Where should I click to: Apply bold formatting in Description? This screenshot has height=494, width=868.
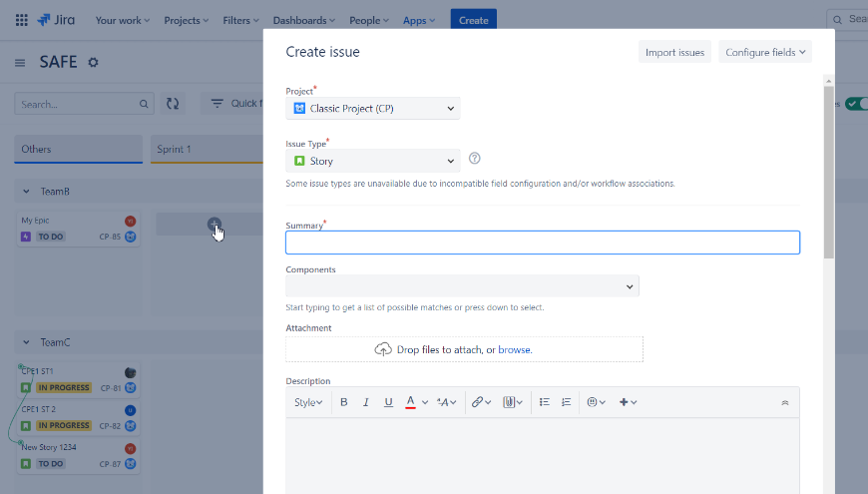pos(344,402)
